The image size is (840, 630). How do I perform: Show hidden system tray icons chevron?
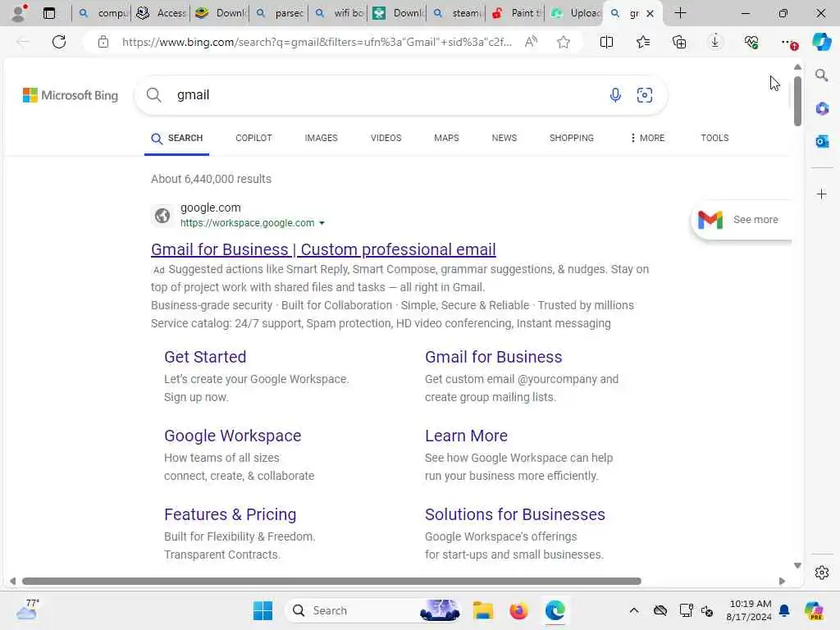tap(634, 610)
